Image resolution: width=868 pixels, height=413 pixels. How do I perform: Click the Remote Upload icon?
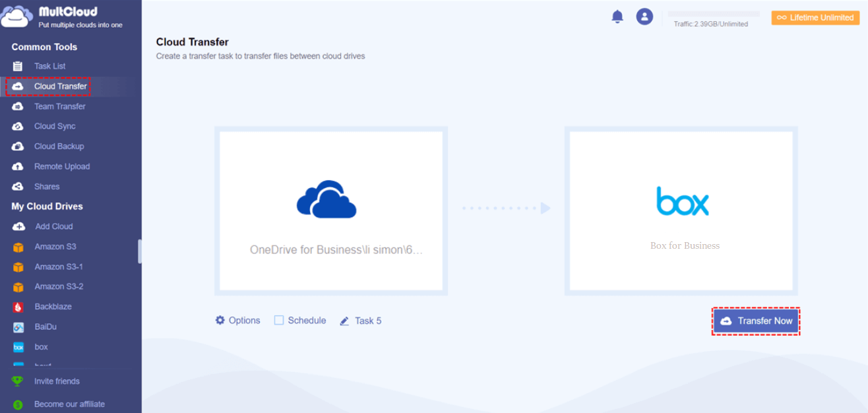(18, 166)
